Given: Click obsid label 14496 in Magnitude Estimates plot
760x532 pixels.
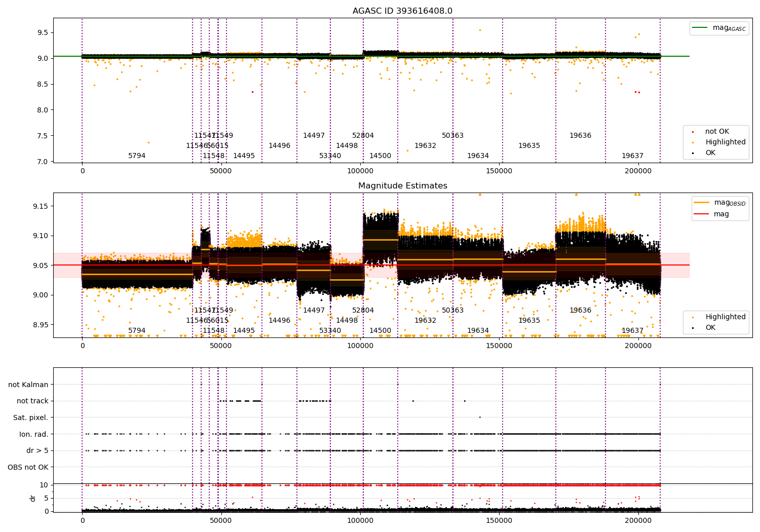Looking at the screenshot, I should point(280,321).
